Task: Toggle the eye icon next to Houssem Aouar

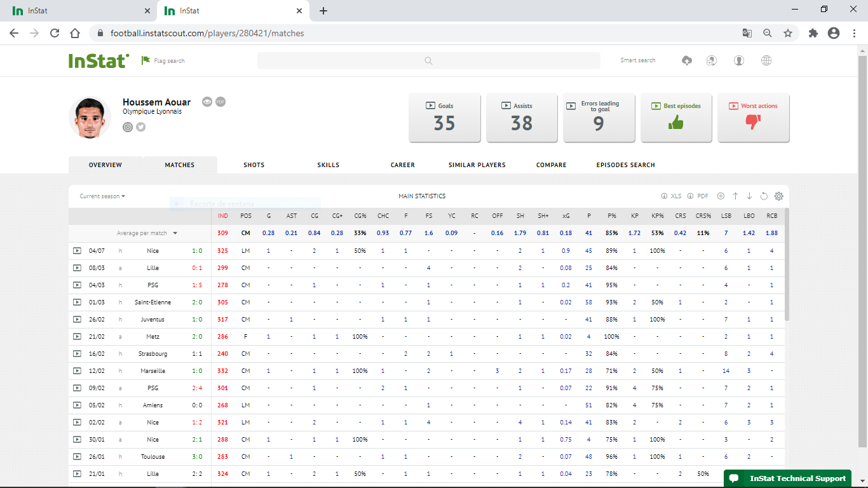Action: [207, 102]
